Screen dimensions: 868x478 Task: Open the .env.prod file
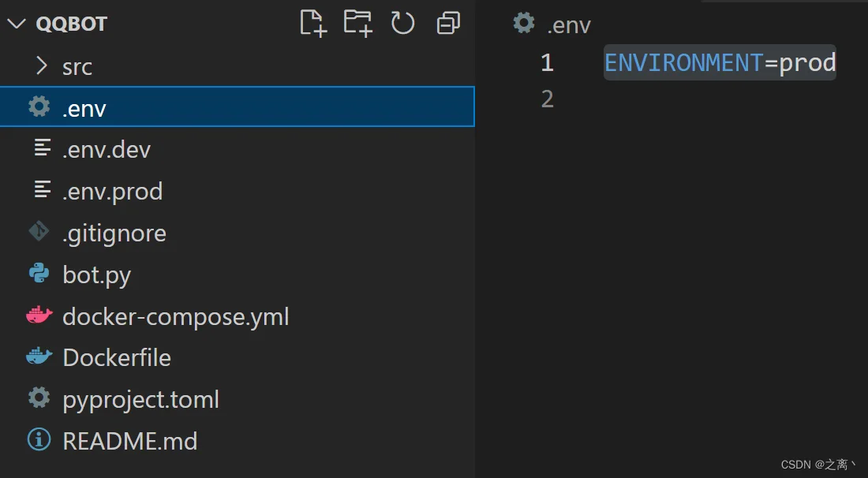[x=238, y=191]
